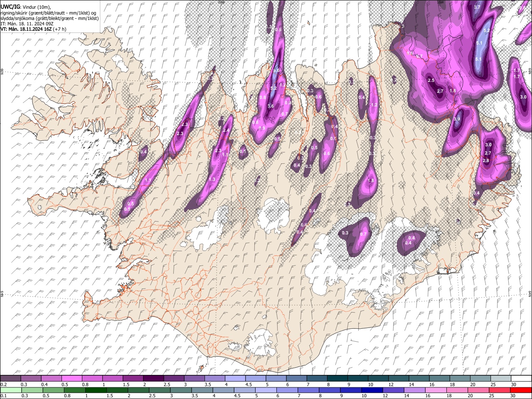Click the 'slydda/snjókoma' legend description line
Image resolution: width=532 pixels, height=399 pixels.
50,18
